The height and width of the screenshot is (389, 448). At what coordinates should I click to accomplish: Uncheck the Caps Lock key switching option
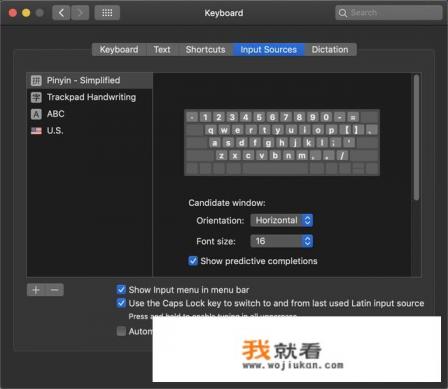click(121, 303)
